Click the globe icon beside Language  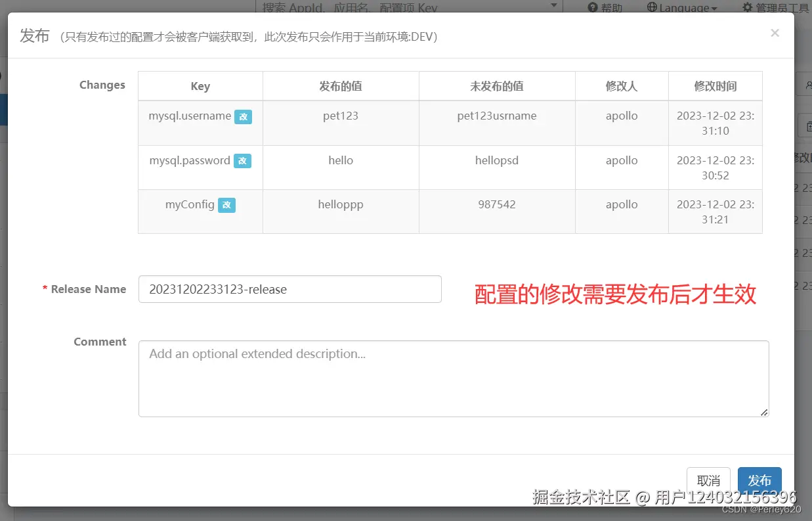[x=652, y=7]
